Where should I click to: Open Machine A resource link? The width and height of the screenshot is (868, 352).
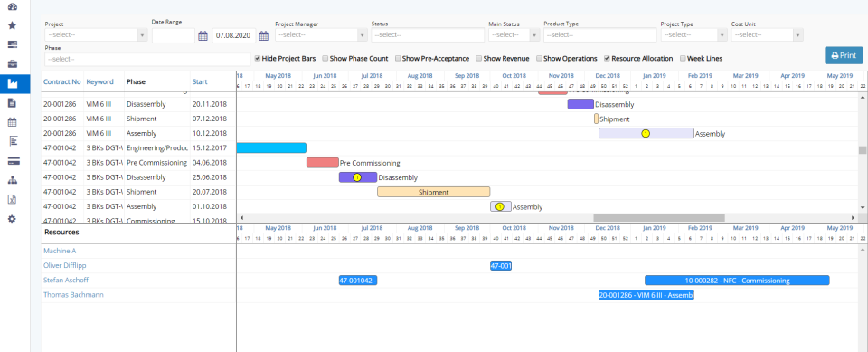60,251
